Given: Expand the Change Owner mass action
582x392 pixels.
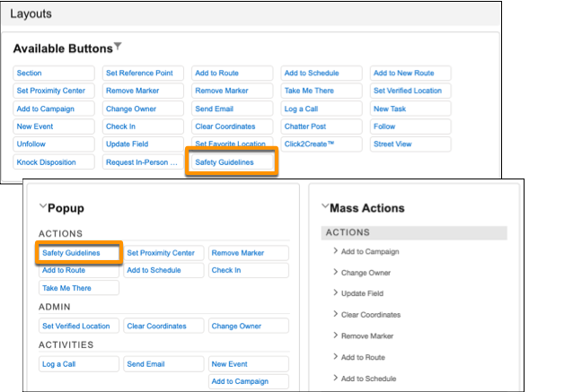Looking at the screenshot, I should pos(335,272).
